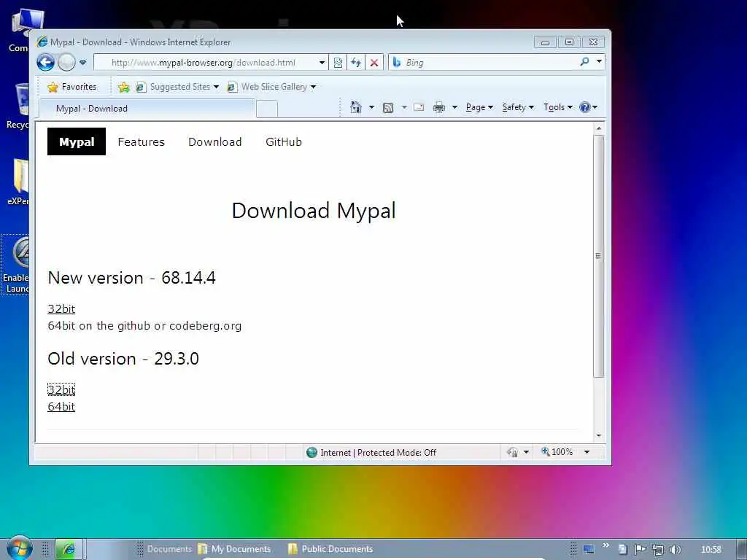Stop loading with the red X button
The image size is (747, 560).
(x=374, y=63)
